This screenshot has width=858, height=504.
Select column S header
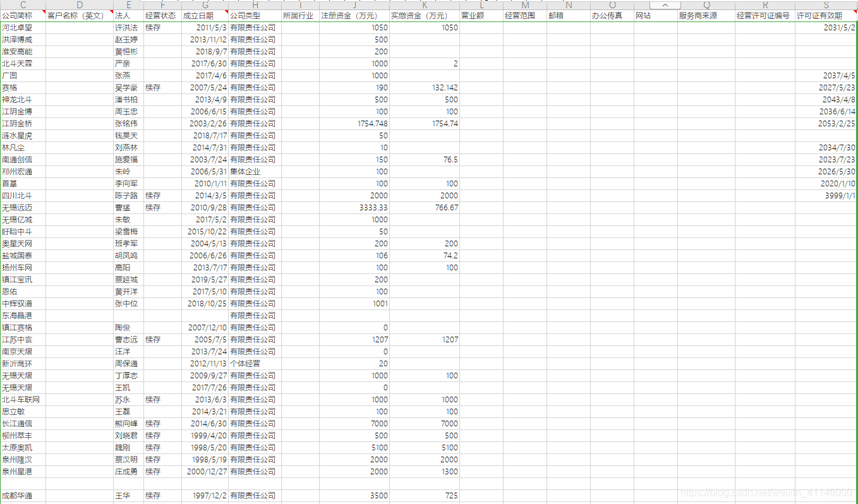pyautogui.click(x=826, y=5)
